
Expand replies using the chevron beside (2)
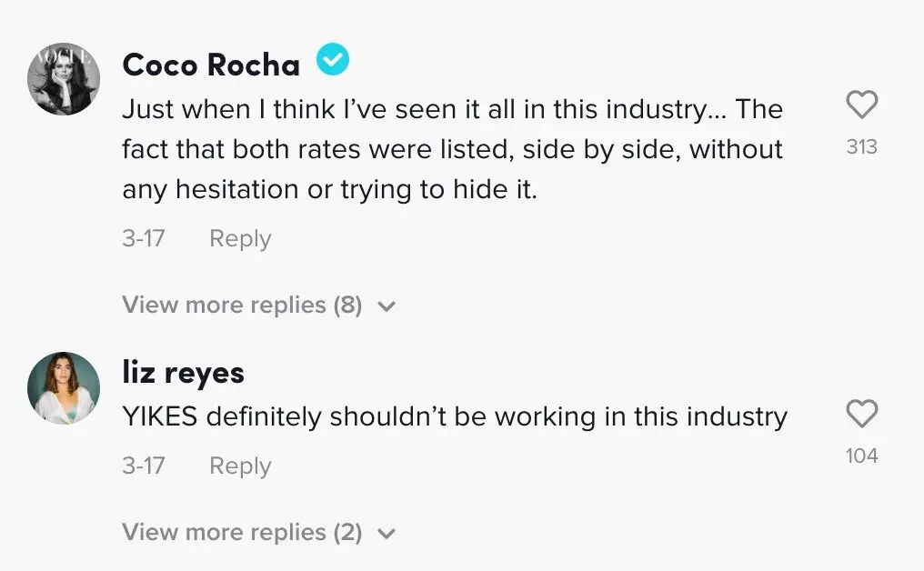pos(387,534)
